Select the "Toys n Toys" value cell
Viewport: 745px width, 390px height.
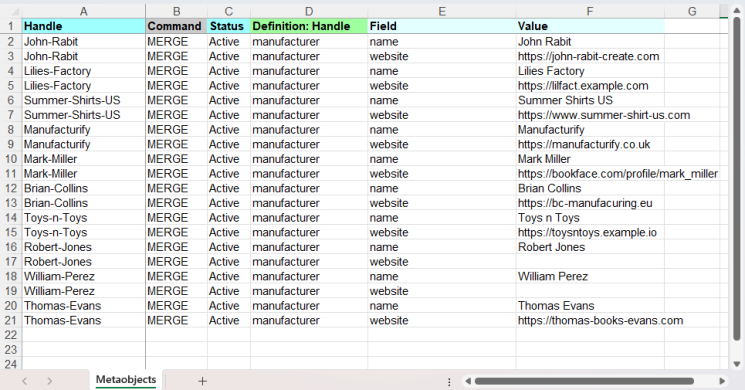590,218
